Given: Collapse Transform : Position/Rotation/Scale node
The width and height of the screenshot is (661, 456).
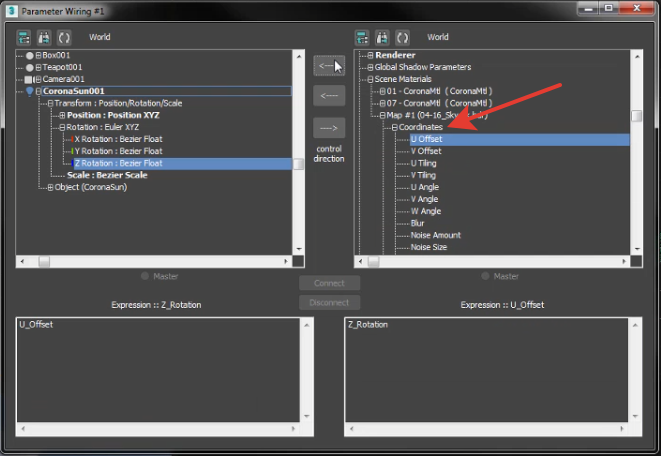Looking at the screenshot, I should point(50,103).
